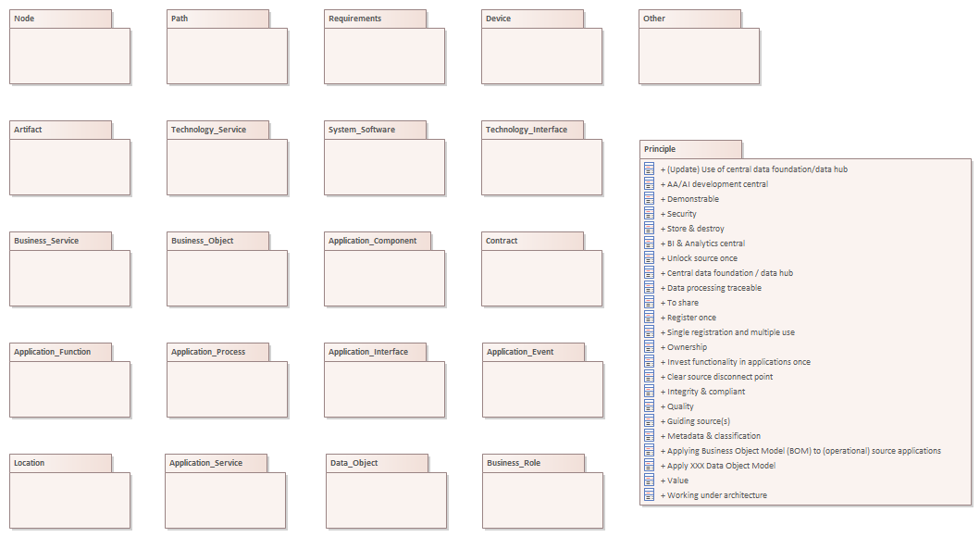Select the Node package tab
The height and width of the screenshot is (537, 980).
tap(60, 19)
